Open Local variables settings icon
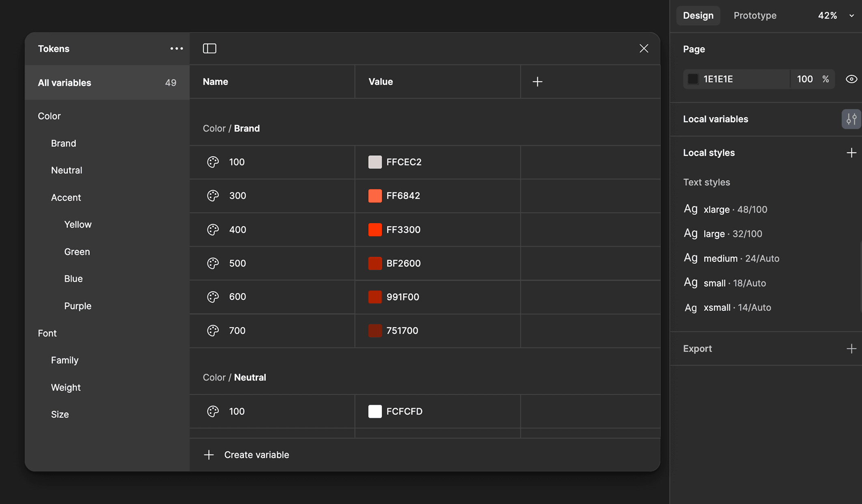The width and height of the screenshot is (862, 504). [x=851, y=119]
